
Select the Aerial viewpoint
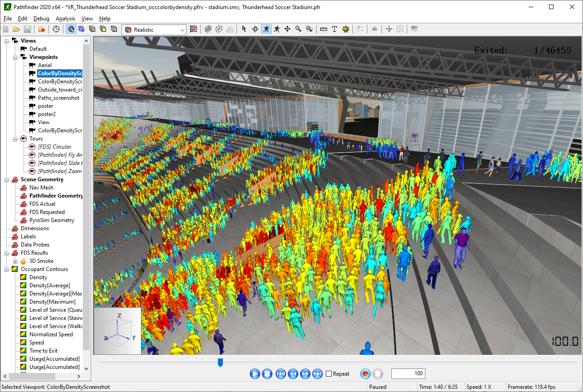[44, 65]
